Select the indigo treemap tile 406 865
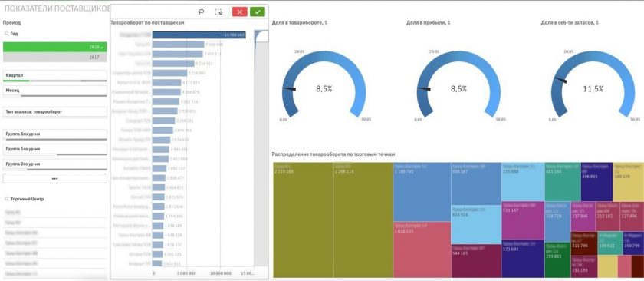 tap(596, 181)
